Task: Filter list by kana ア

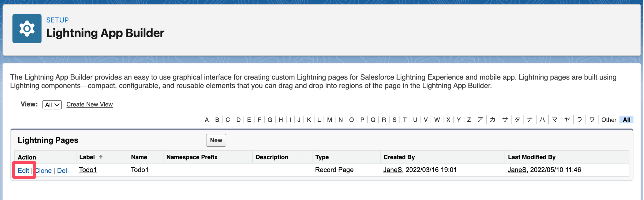Action: 480,120
